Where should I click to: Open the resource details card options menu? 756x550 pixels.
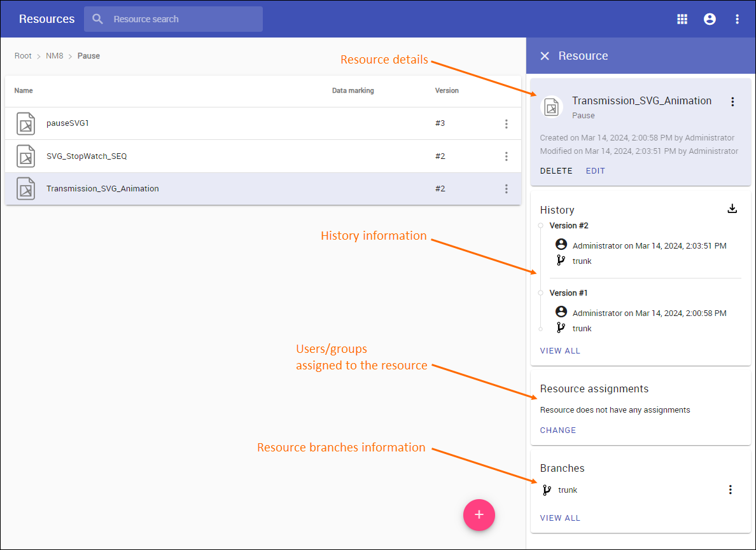[x=732, y=102]
